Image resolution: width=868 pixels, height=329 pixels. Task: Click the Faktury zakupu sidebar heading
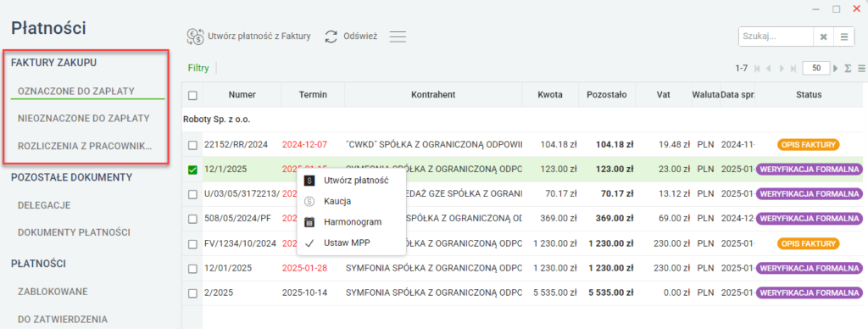point(53,63)
